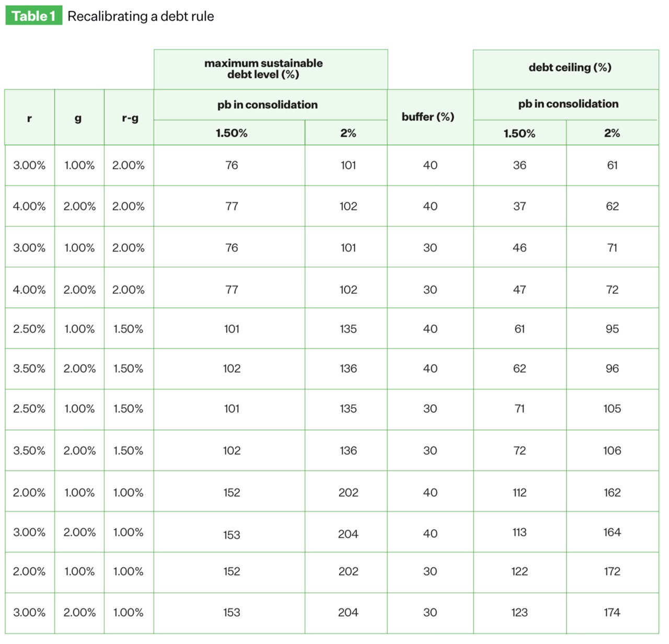Select the debt ceiling cell showing 36
The width and height of the screenshot is (669, 644).
coord(520,165)
